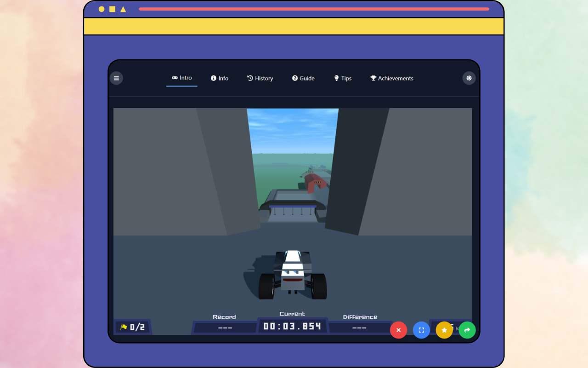Image resolution: width=588 pixels, height=368 pixels.
Task: Click the lightbulb icon next to Tips
Action: 336,78
